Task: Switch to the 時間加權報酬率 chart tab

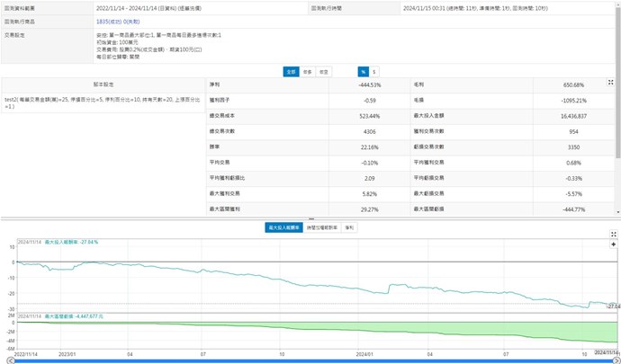Action: click(319, 228)
